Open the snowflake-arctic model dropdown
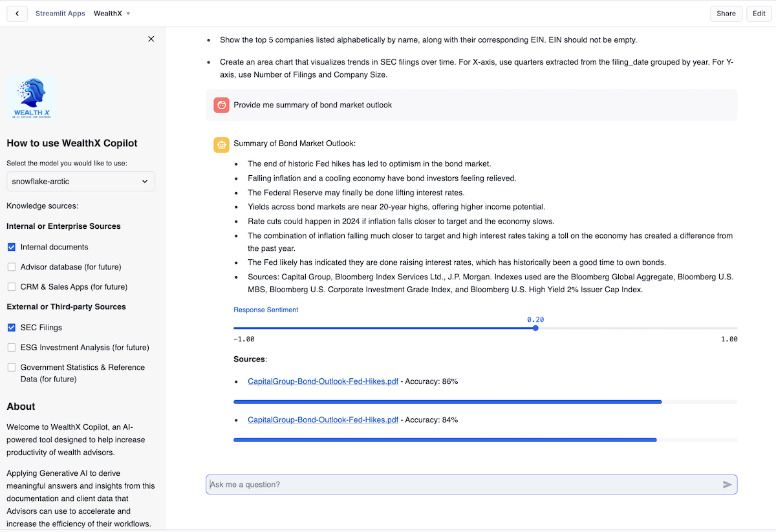Screen dimensions: 776x532 81,182
